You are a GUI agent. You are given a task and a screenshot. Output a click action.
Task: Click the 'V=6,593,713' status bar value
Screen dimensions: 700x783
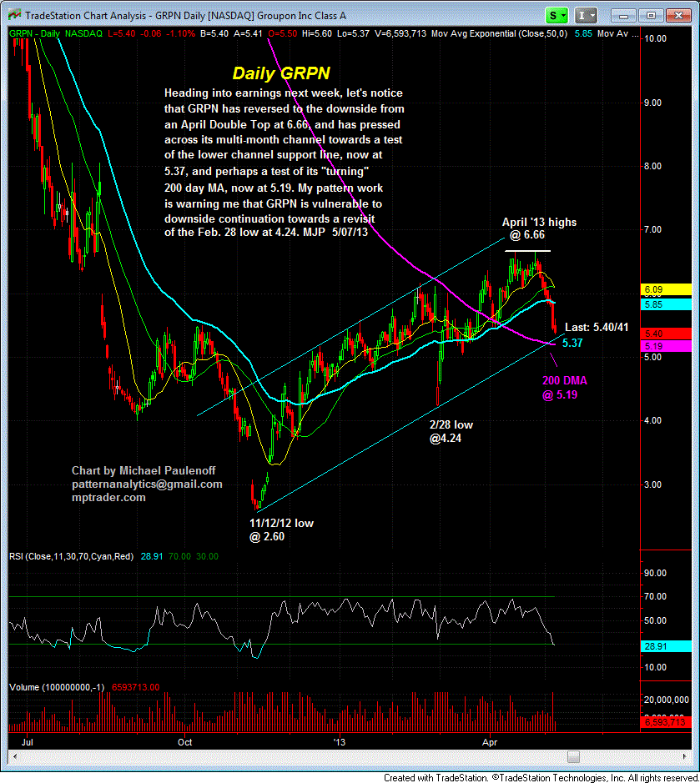(400, 33)
